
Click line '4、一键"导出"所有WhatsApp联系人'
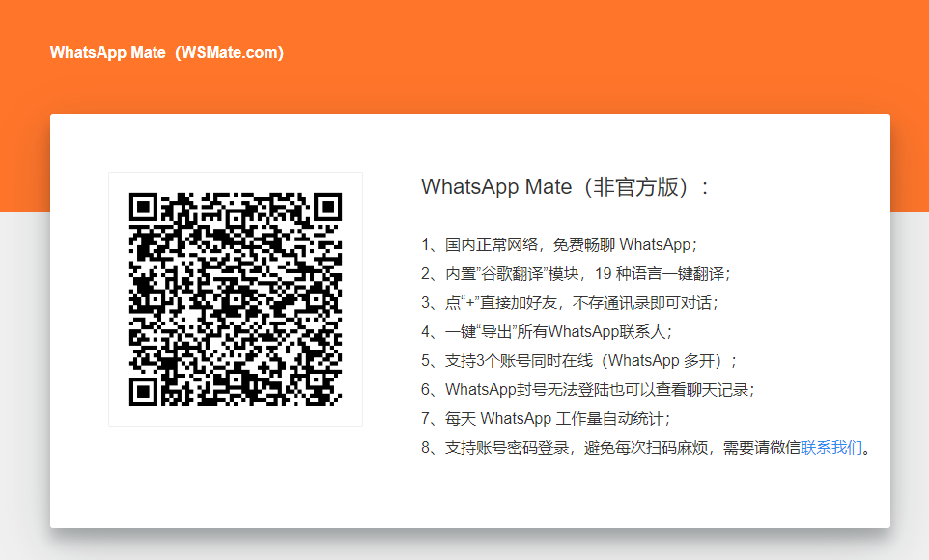click(547, 332)
